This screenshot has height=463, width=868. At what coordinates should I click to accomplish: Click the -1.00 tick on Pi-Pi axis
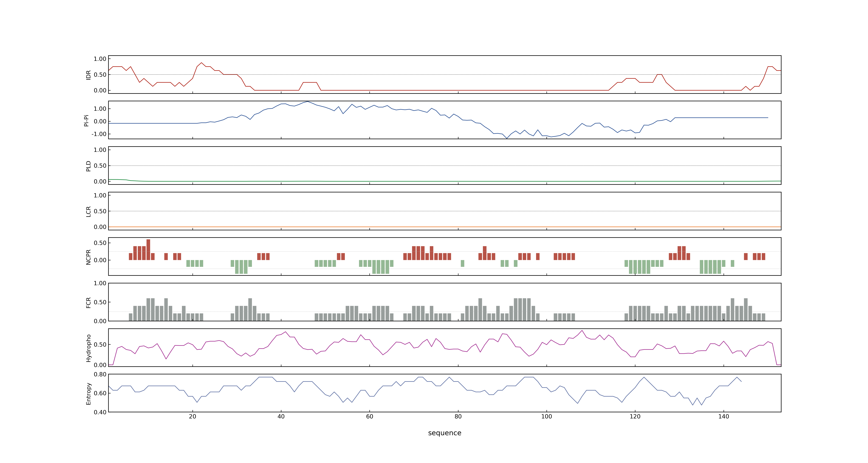click(99, 134)
